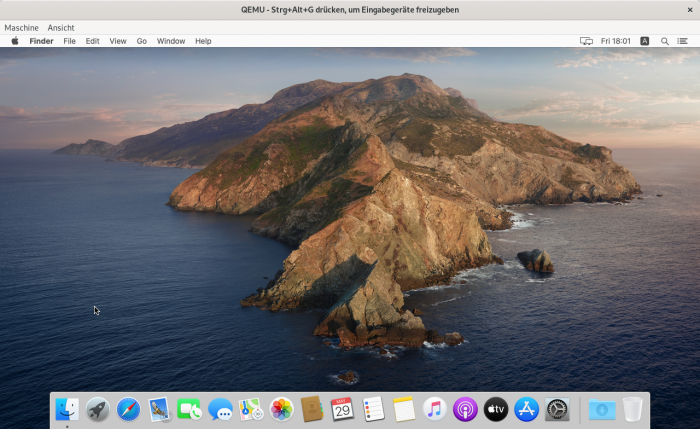Open the Finder application menu
The height and width of the screenshot is (429, 700).
coord(42,41)
